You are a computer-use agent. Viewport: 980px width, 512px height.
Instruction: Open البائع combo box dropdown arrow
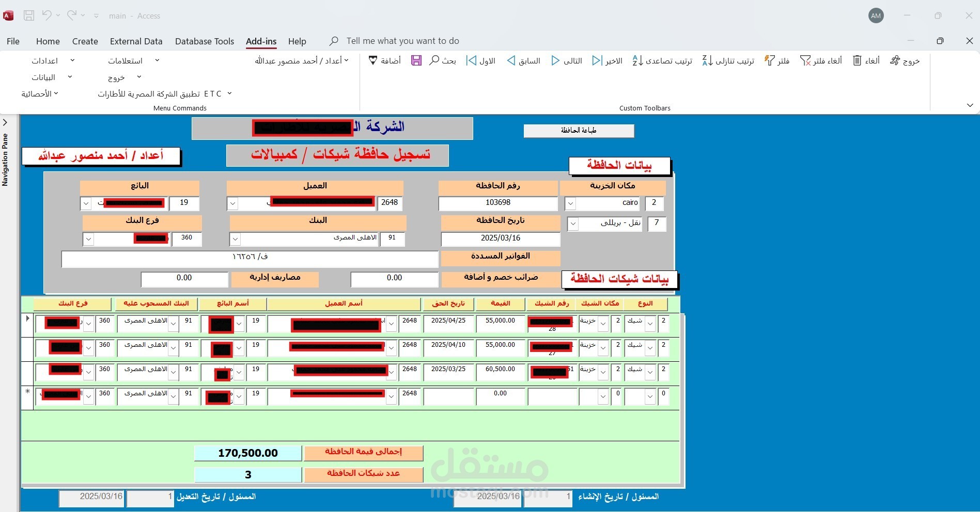pos(86,204)
